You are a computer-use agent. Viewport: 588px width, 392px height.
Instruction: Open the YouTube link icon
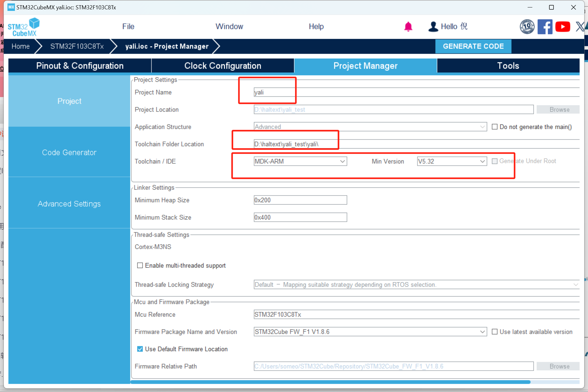tap(563, 27)
